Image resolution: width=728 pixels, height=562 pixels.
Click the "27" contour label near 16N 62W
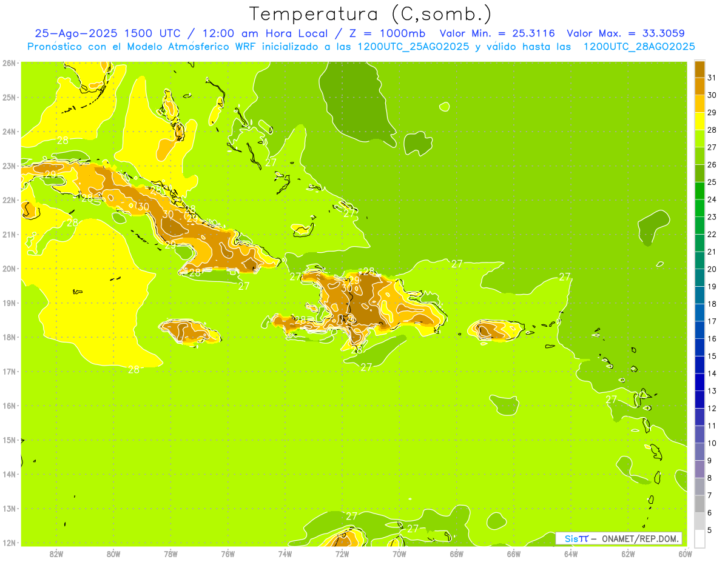coord(611,400)
